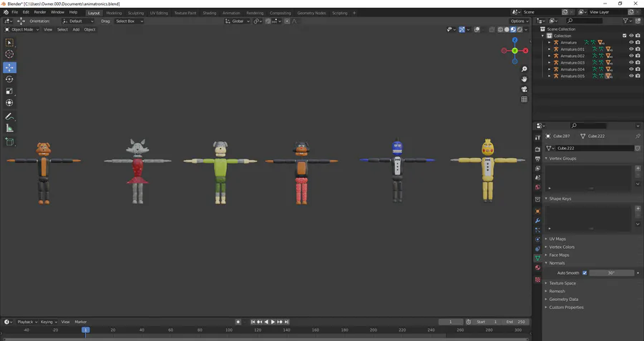644x341 pixels.
Task: Click the red X axis on the navigation gizmo
Action: pyautogui.click(x=525, y=51)
